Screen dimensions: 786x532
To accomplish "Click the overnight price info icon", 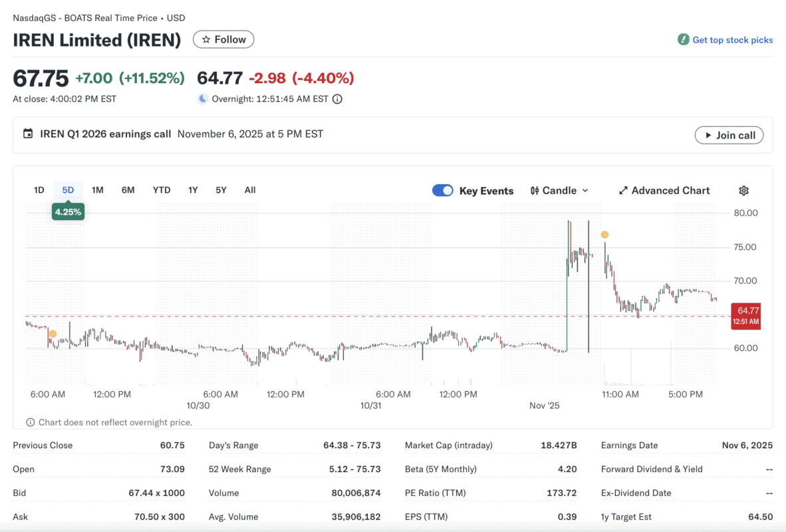I will (x=337, y=99).
